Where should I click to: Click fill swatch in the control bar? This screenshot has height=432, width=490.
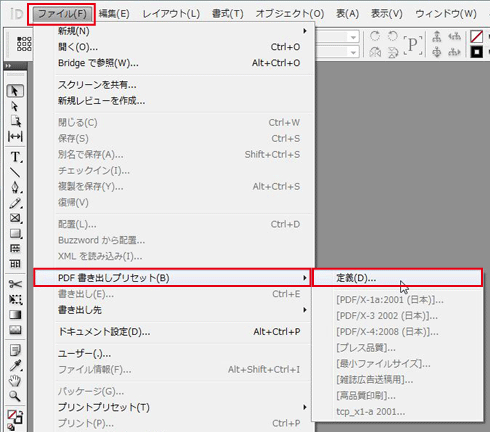point(477,36)
